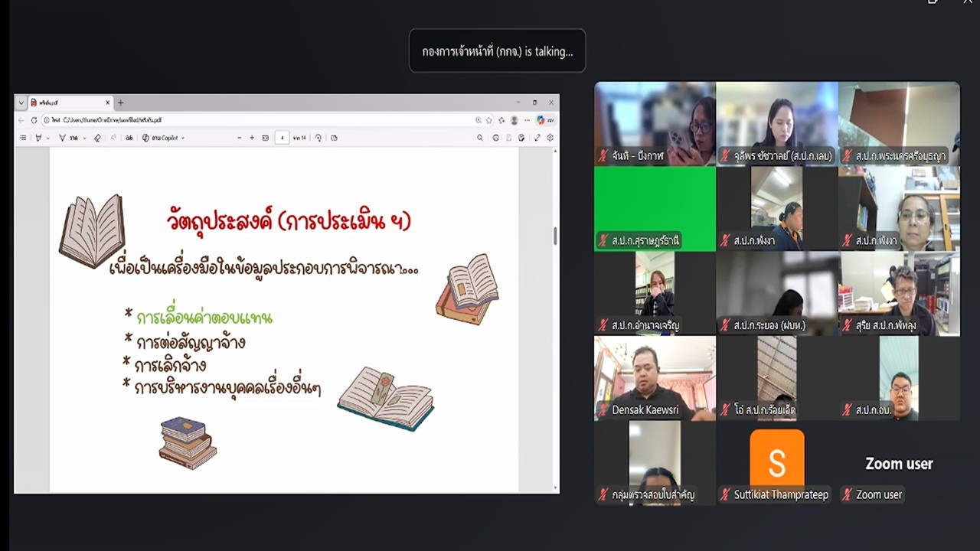The image size is (980, 551).
Task: Open Ask Copilot in the PDF toolbar
Action: 157,138
